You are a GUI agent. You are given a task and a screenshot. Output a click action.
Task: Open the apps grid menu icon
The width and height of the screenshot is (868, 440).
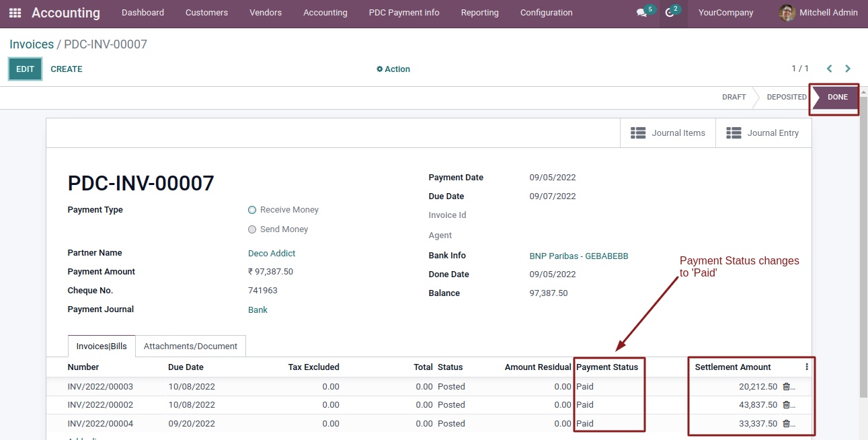point(15,13)
